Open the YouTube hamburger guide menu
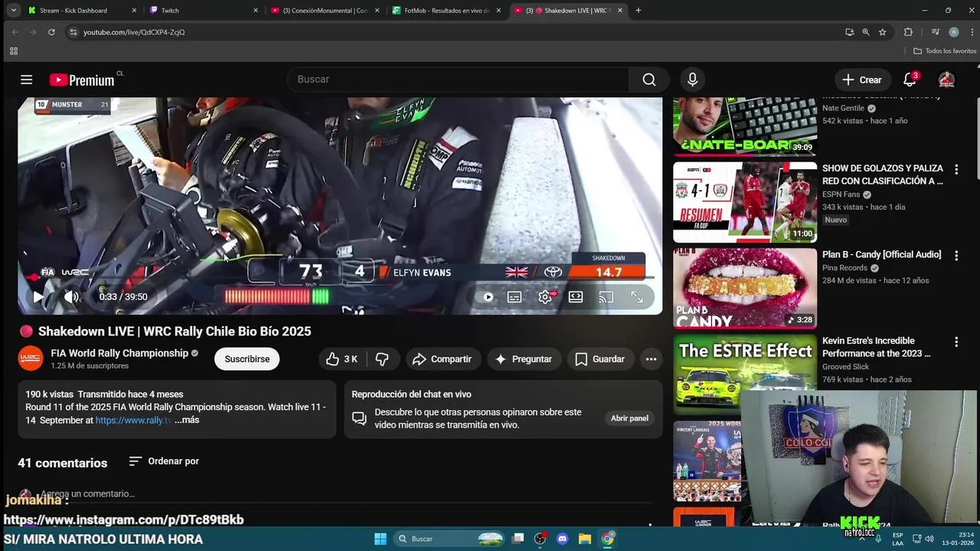The image size is (980, 551). (26, 80)
